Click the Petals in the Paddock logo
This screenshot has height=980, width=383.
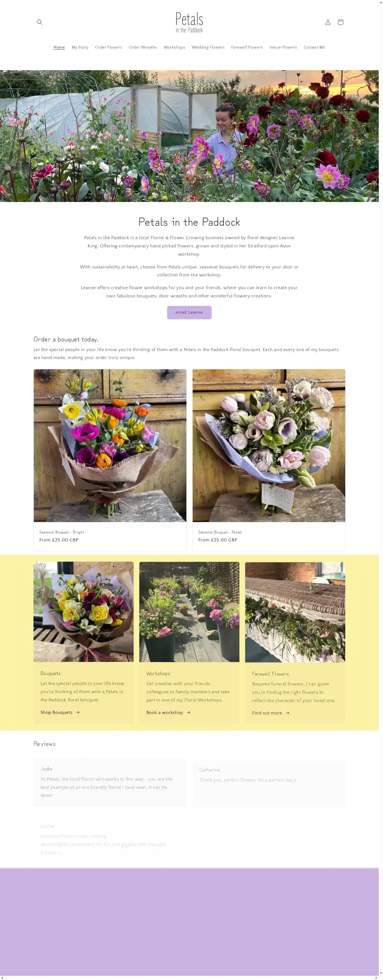[x=189, y=22]
